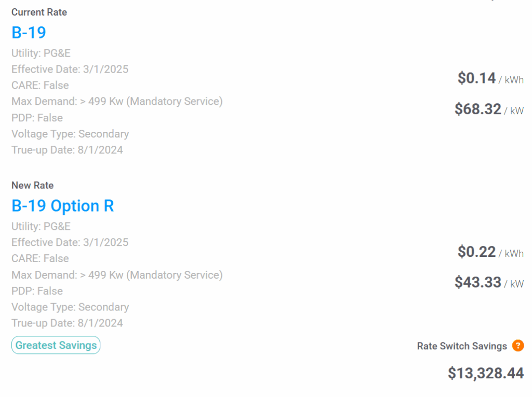
Task: Select the $0.22 per kWh new price
Action: (x=490, y=252)
